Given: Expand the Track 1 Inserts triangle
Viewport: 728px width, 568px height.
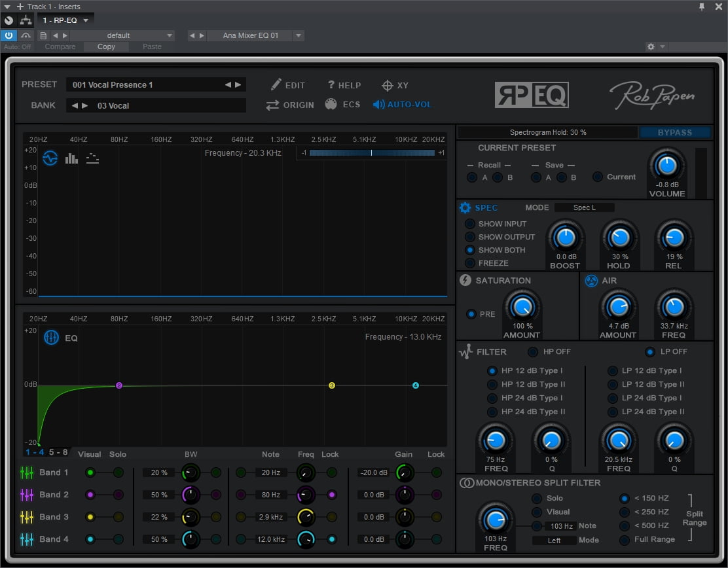Looking at the screenshot, I should tap(7, 7).
